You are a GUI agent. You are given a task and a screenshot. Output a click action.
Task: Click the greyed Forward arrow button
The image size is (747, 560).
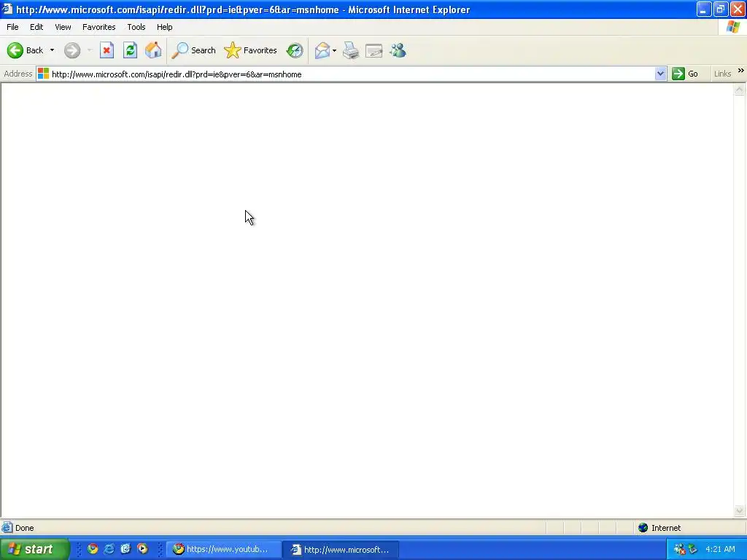coord(72,50)
